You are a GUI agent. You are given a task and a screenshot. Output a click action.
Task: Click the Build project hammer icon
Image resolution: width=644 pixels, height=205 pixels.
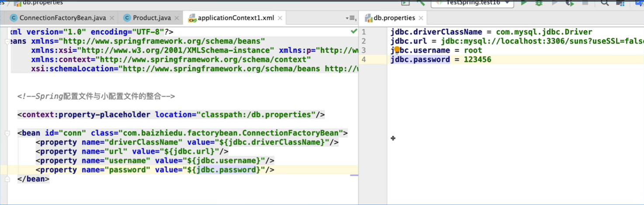(421, 3)
